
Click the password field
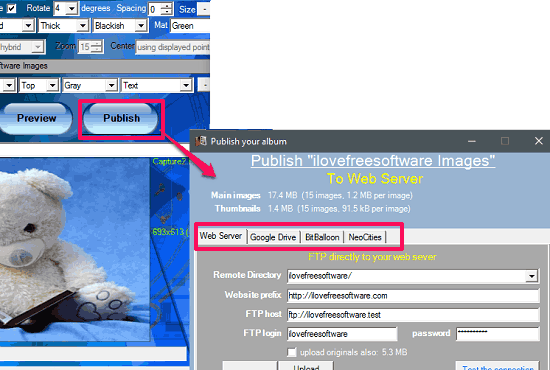pos(497,334)
